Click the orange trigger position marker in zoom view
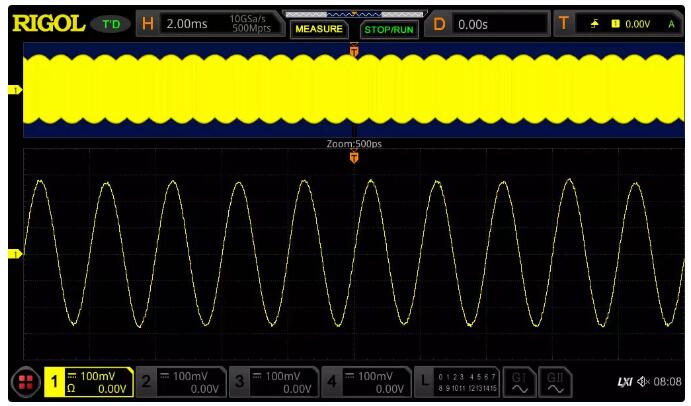This screenshot has width=691, height=406. coord(353,158)
